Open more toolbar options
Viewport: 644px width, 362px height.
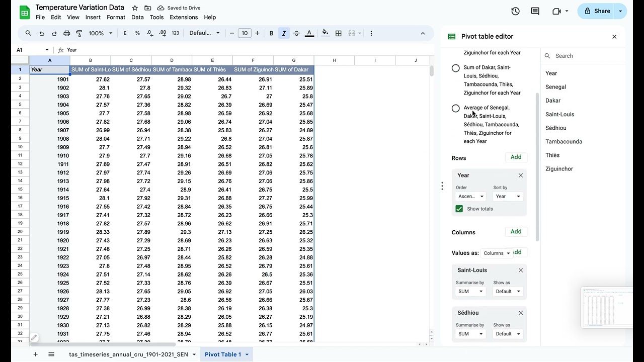point(371,33)
